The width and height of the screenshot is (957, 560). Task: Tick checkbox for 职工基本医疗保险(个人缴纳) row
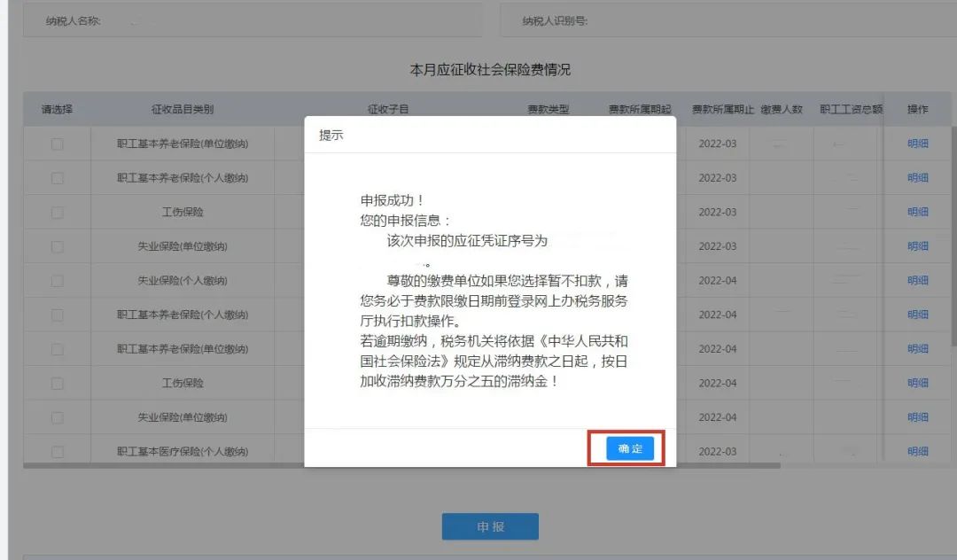pos(58,451)
